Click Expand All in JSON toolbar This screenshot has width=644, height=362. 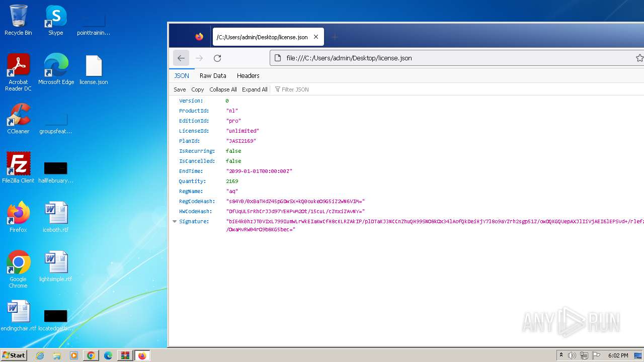(255, 89)
